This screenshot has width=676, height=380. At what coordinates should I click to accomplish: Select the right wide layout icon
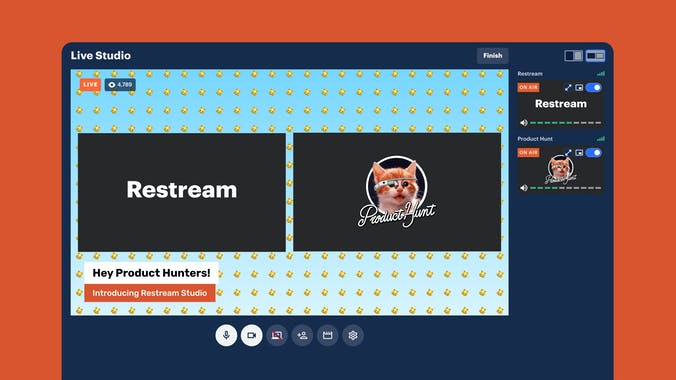click(x=595, y=56)
